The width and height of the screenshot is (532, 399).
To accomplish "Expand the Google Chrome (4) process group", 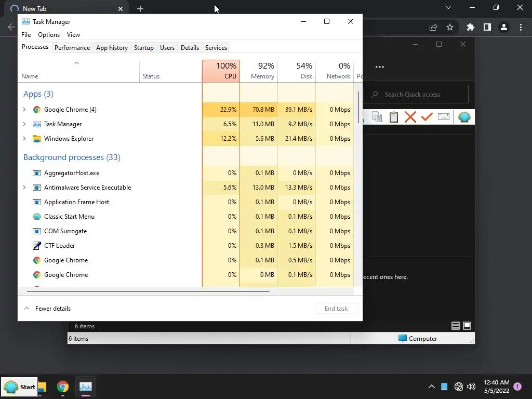I will [24, 110].
